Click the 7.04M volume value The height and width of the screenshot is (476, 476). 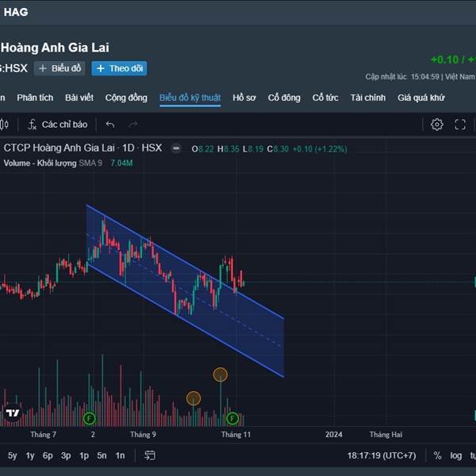(x=121, y=163)
